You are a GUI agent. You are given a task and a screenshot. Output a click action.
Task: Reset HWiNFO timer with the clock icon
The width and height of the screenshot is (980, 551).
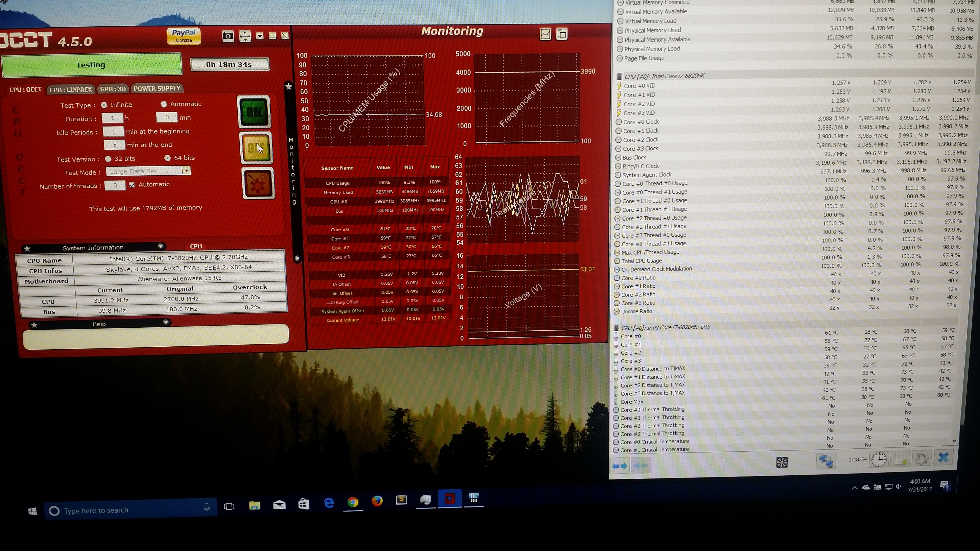click(x=879, y=459)
